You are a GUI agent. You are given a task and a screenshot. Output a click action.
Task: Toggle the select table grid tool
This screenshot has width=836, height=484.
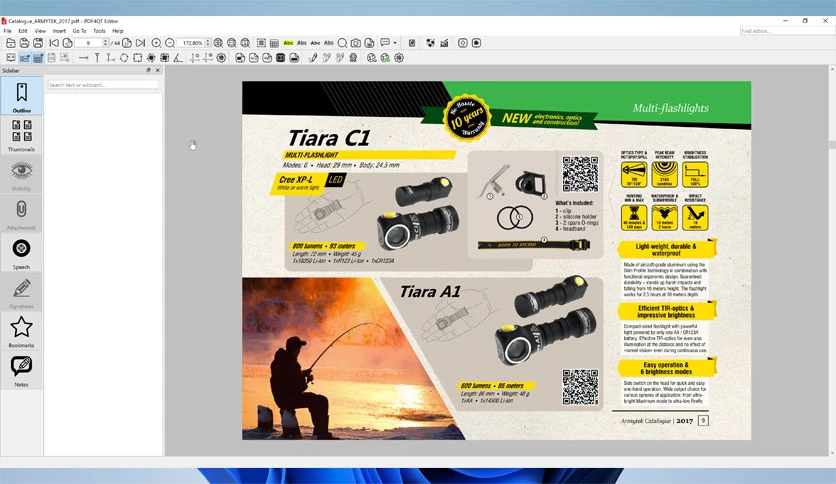click(275, 43)
